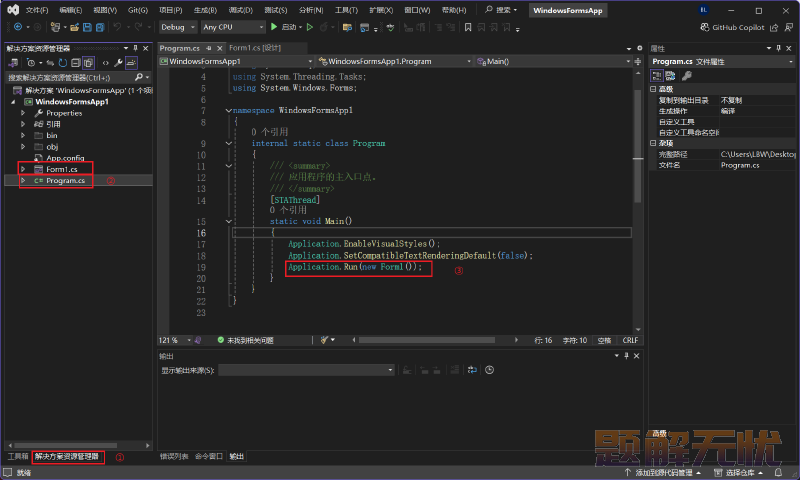Expand the Form1.cs node
800x480 pixels.
22,169
